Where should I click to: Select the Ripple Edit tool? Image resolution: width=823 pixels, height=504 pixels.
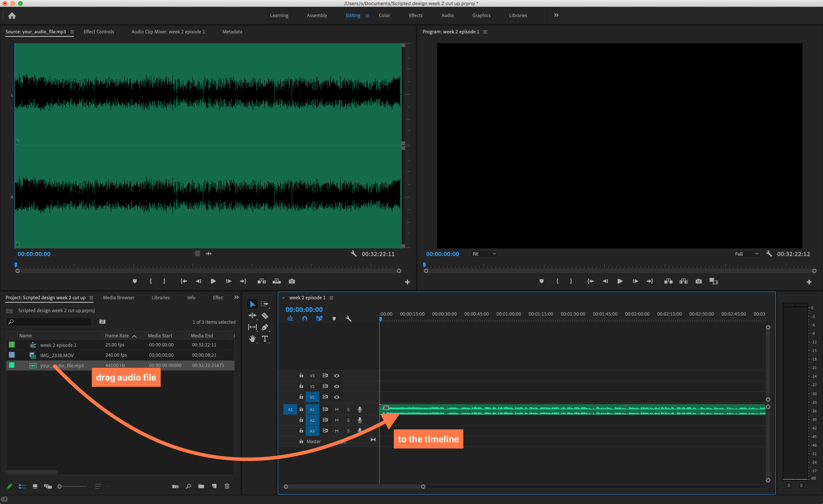tap(252, 316)
